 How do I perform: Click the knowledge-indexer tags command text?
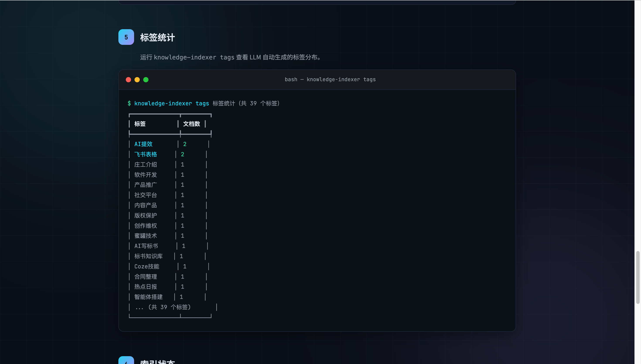pos(171,103)
